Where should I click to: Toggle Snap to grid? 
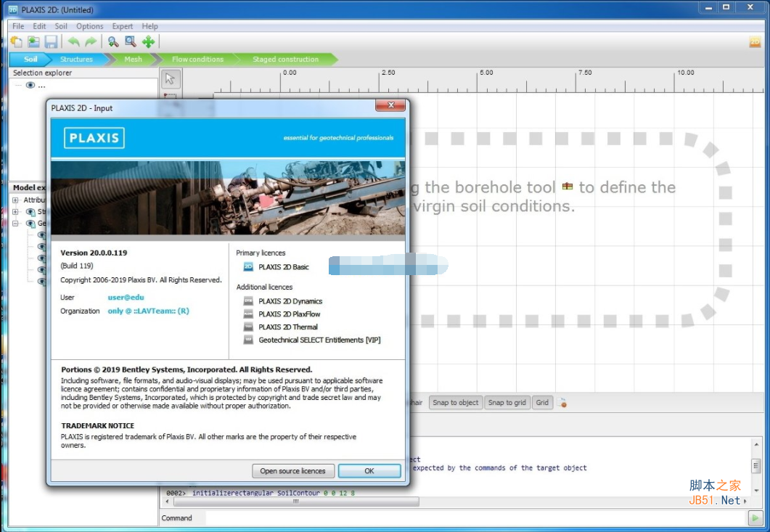(507, 403)
